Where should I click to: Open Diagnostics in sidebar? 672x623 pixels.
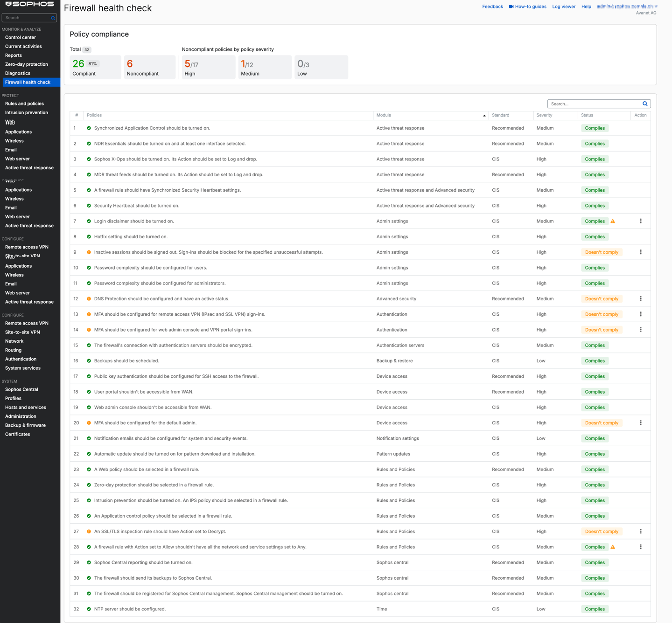[18, 73]
